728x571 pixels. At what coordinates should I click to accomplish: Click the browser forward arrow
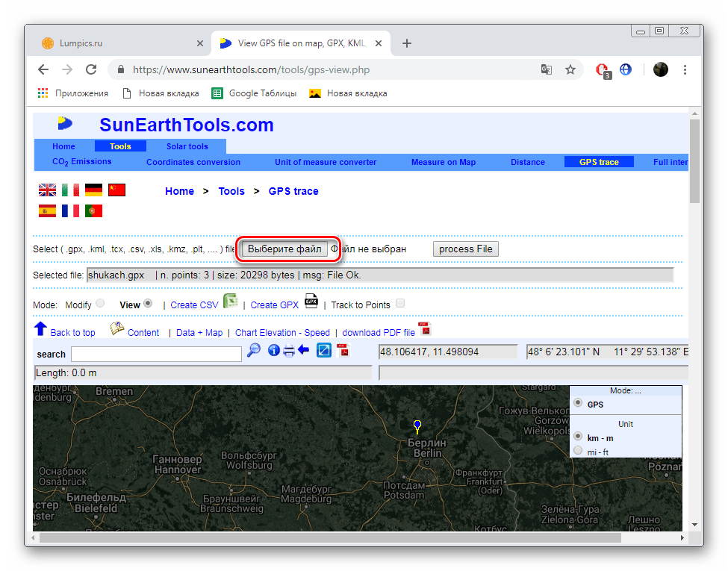(67, 69)
